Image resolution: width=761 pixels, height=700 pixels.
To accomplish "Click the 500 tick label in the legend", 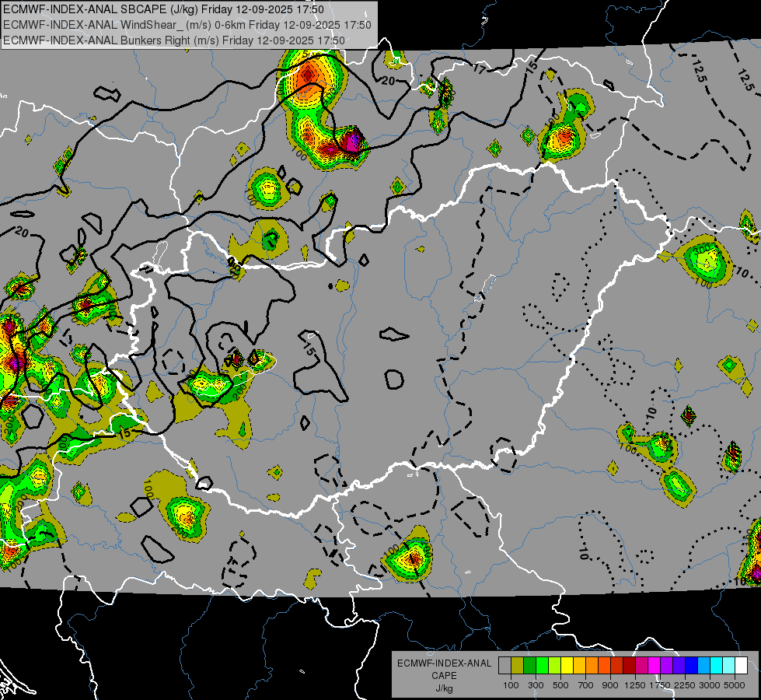I will pyautogui.click(x=560, y=685).
